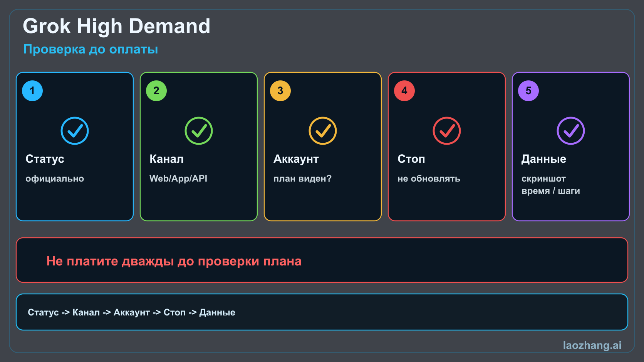Select the Канал card title
The image size is (644, 362).
tap(166, 159)
